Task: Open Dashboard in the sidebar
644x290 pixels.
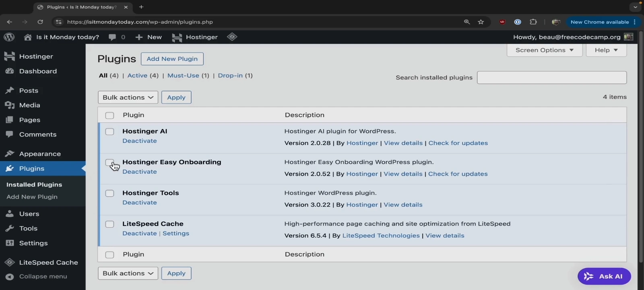Action: (x=43, y=71)
